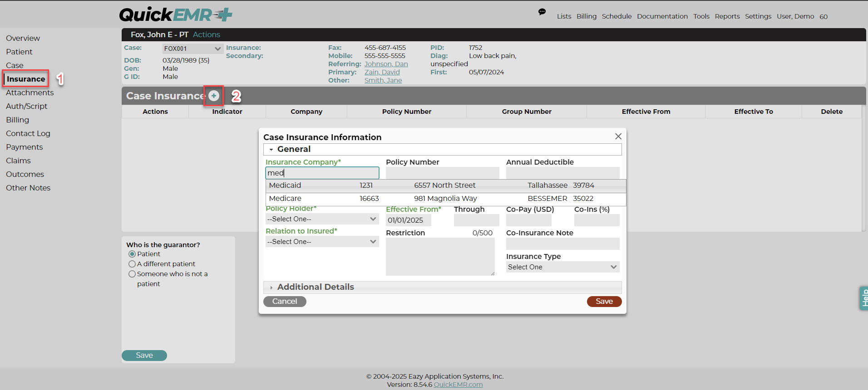868x390 pixels.
Task: Open the Policy Holder dropdown
Action: tap(322, 219)
